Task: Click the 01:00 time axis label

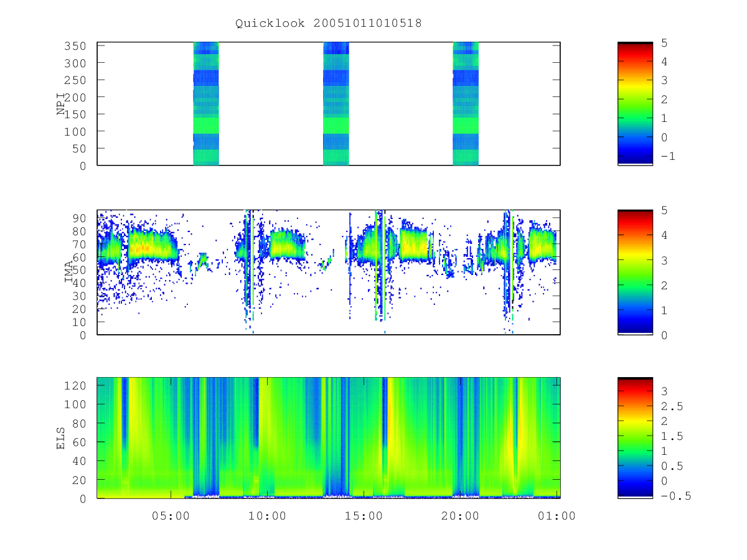Action: point(557,516)
